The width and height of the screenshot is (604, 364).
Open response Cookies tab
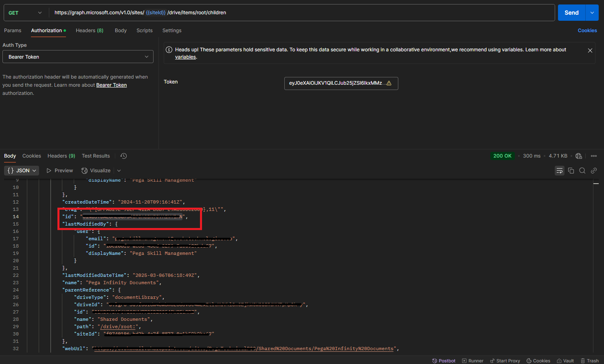point(32,156)
